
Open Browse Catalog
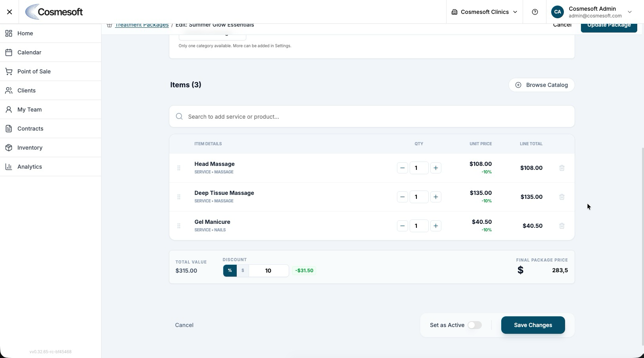[541, 85]
